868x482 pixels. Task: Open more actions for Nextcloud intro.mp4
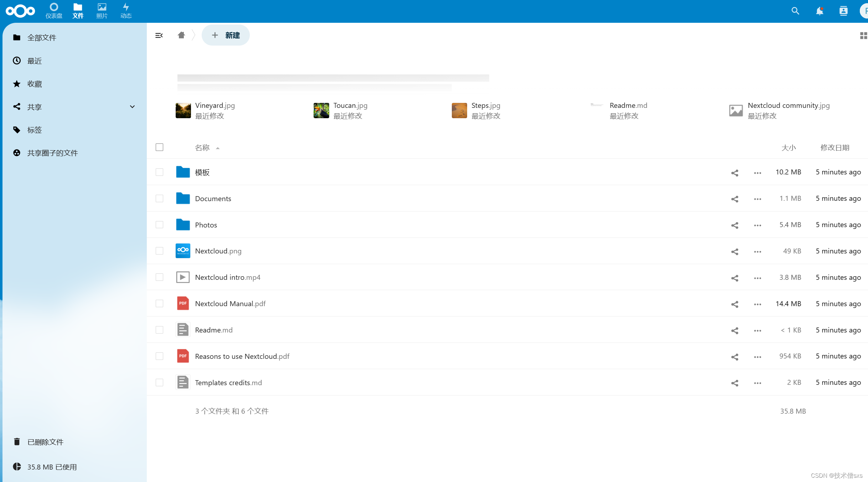click(x=757, y=278)
